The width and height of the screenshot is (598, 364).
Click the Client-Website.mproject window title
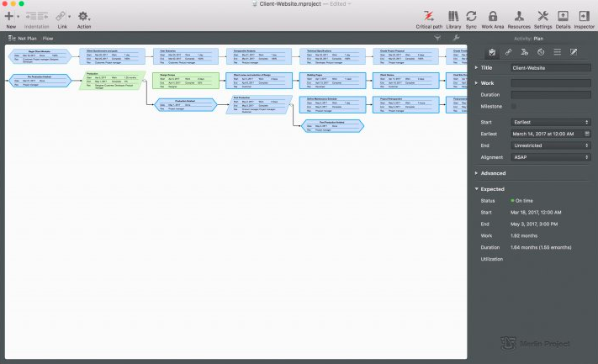(x=290, y=4)
